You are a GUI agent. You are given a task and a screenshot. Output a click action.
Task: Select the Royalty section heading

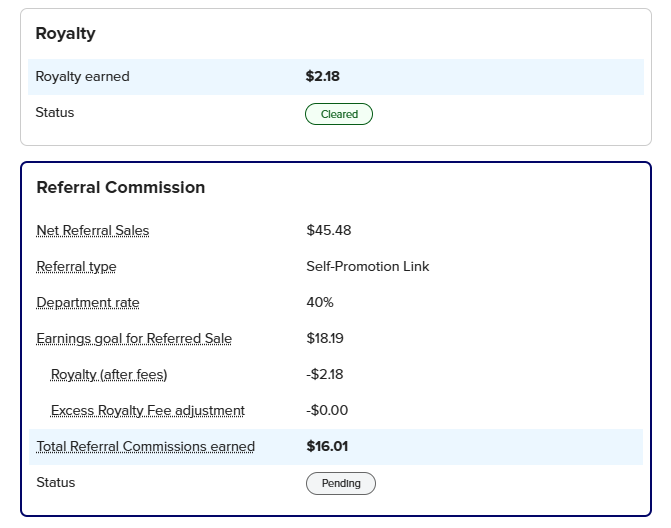click(x=65, y=33)
